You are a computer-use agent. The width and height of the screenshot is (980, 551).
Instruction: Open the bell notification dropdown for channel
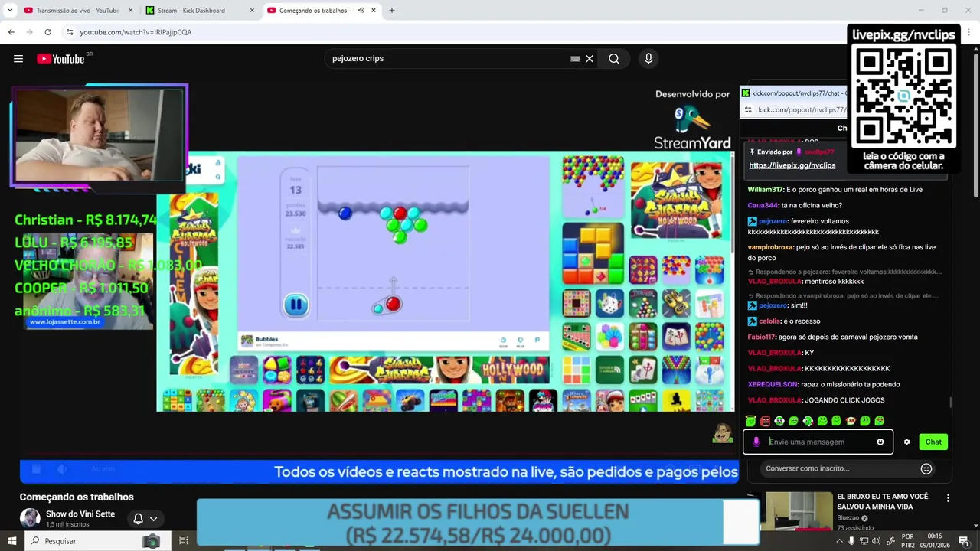[145, 519]
